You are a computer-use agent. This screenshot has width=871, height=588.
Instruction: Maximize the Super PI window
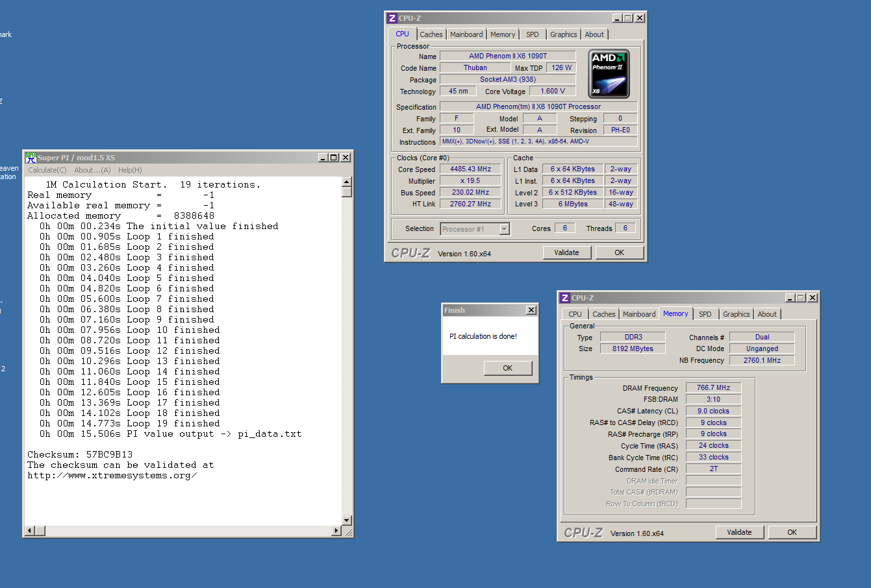point(333,158)
